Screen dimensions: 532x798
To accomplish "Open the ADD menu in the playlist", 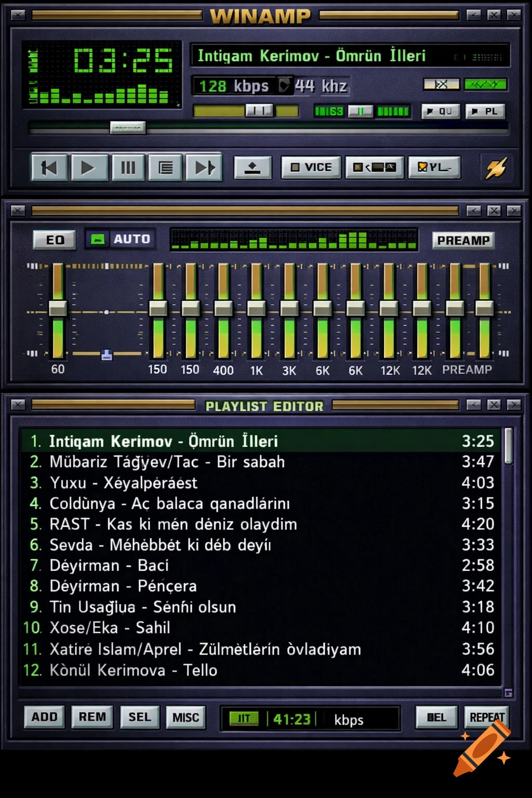I will point(44,717).
